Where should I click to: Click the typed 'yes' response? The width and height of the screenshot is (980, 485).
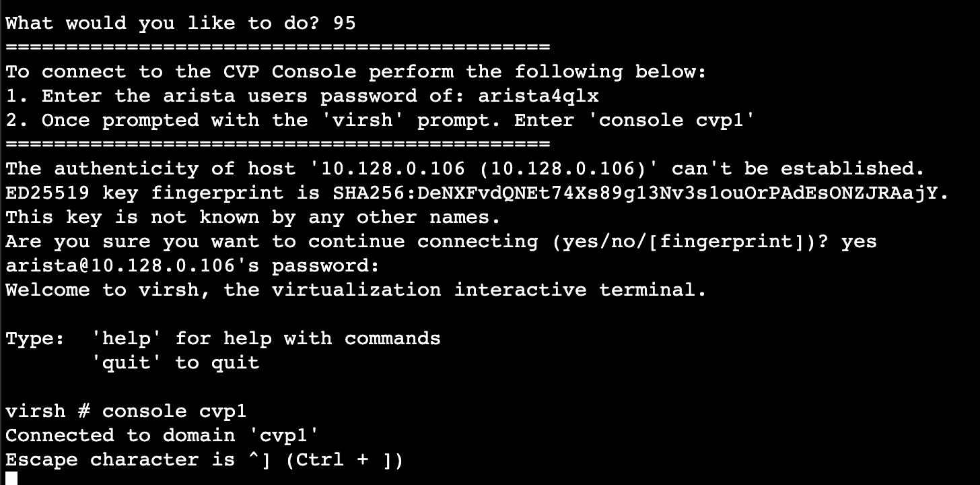[x=858, y=242]
